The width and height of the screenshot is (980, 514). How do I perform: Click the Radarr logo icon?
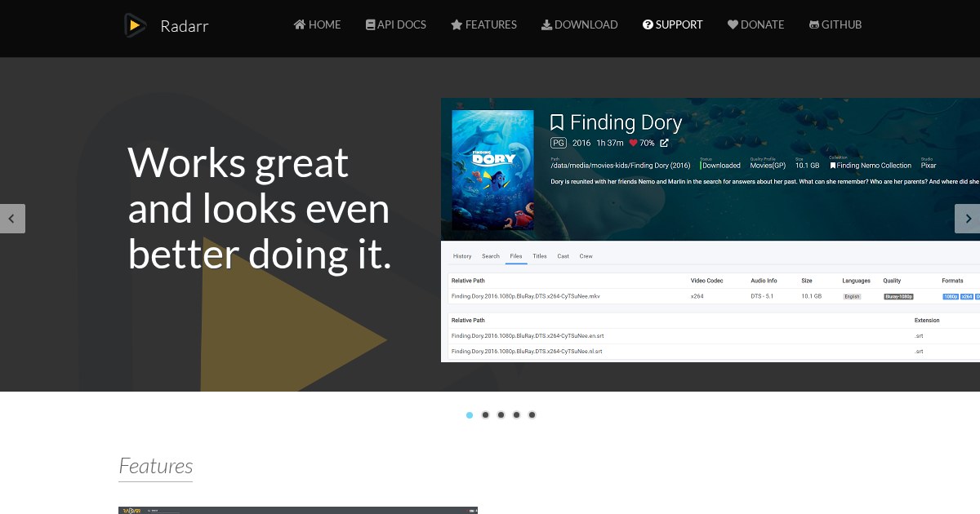[136, 25]
